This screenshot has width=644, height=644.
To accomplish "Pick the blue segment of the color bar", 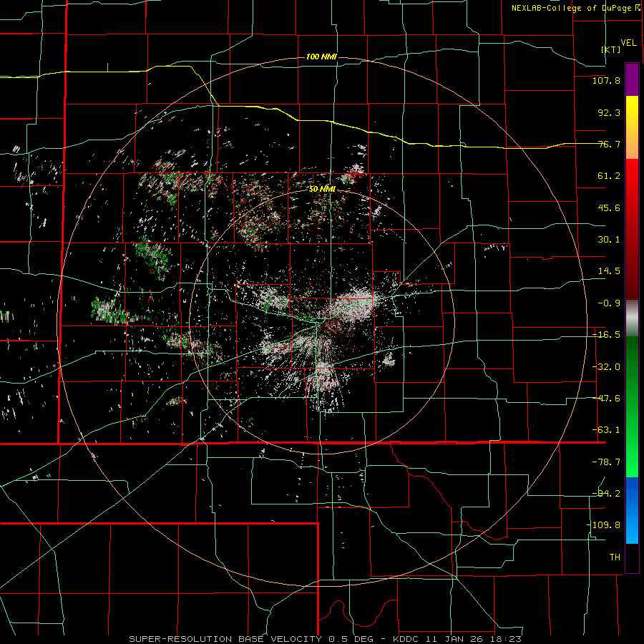I will point(632,510).
